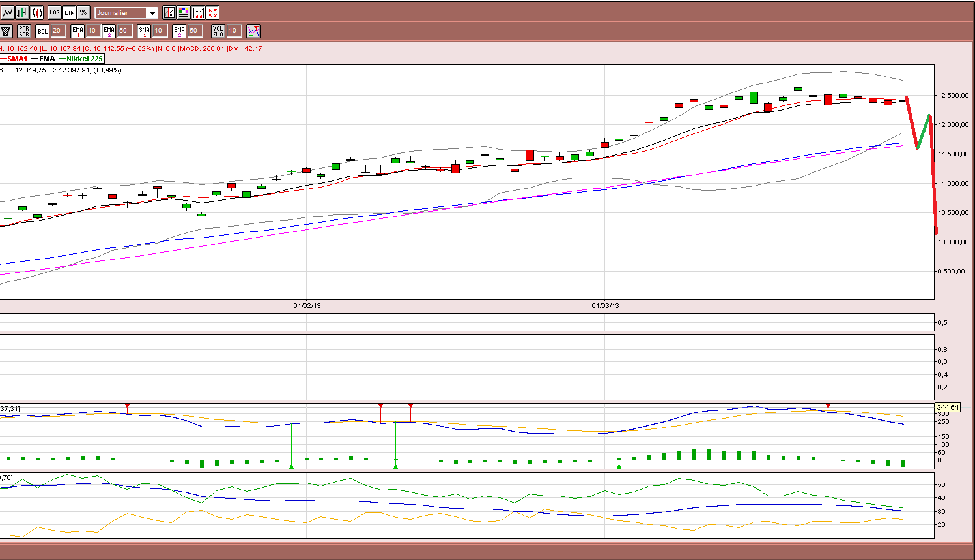Enable linear LIN scale
The width and height of the screenshot is (975, 560).
tap(69, 12)
